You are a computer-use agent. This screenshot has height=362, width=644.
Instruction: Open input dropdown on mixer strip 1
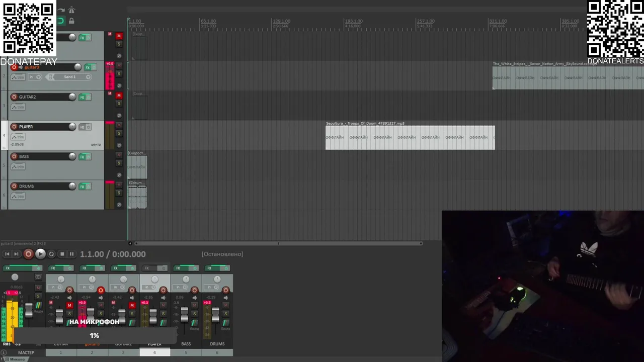54,288
